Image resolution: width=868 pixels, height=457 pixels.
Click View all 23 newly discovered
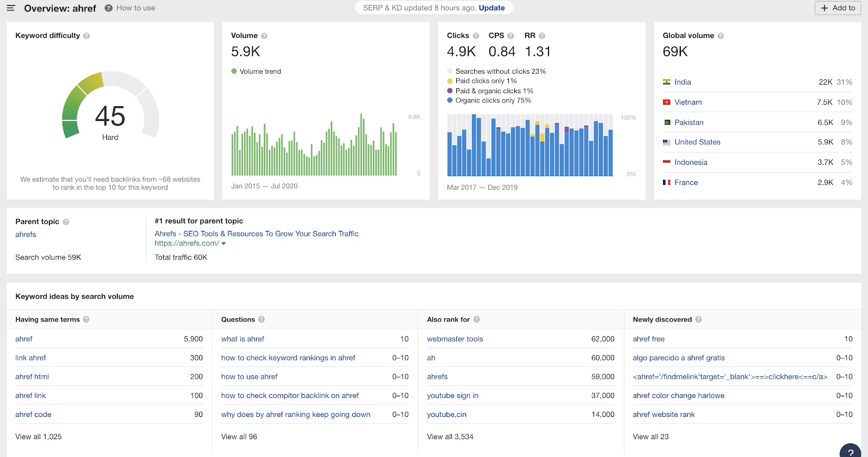(650, 437)
